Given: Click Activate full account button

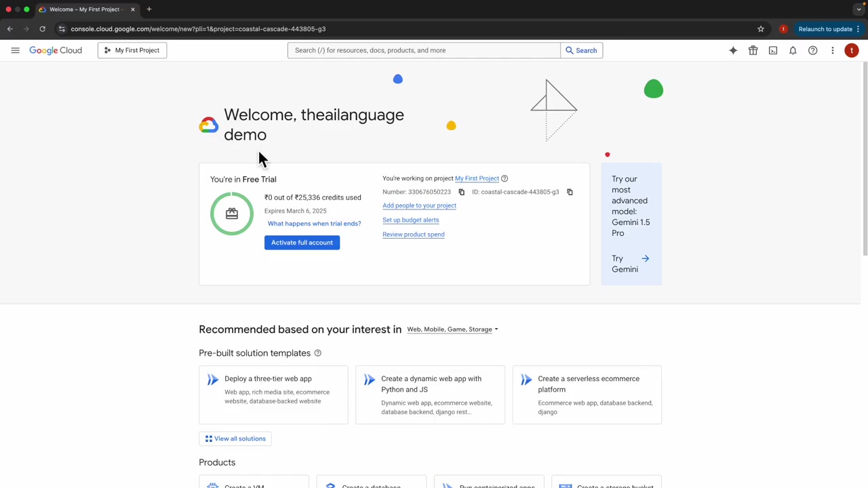Looking at the screenshot, I should pyautogui.click(x=302, y=243).
